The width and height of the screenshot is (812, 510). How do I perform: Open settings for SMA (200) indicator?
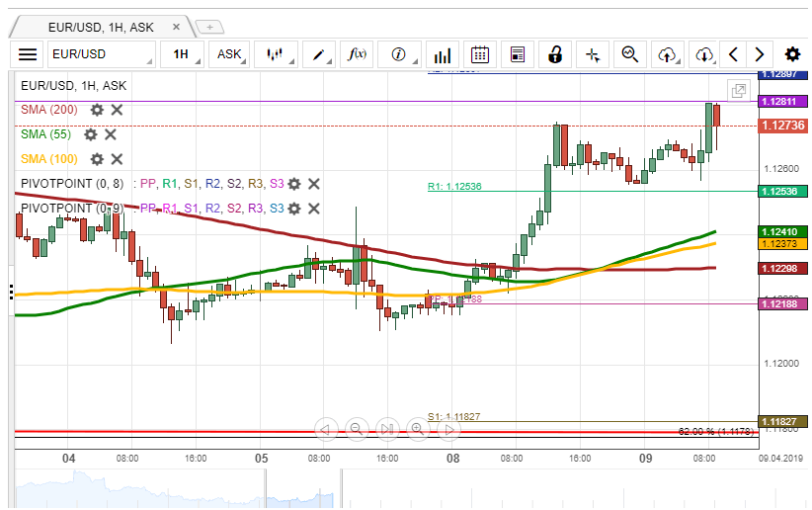(x=97, y=110)
